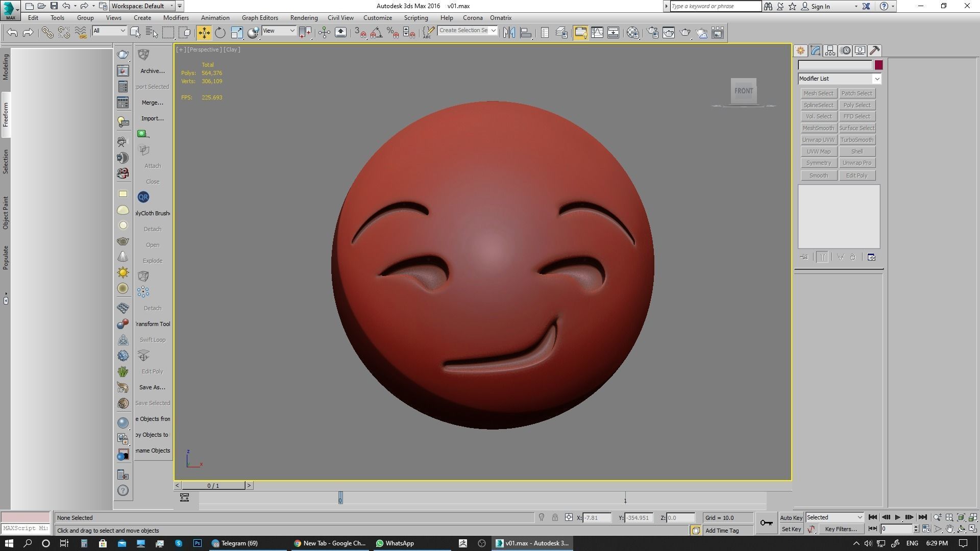This screenshot has width=980, height=551.
Task: Click the Redo arrow in main toolbar
Action: pyautogui.click(x=28, y=33)
